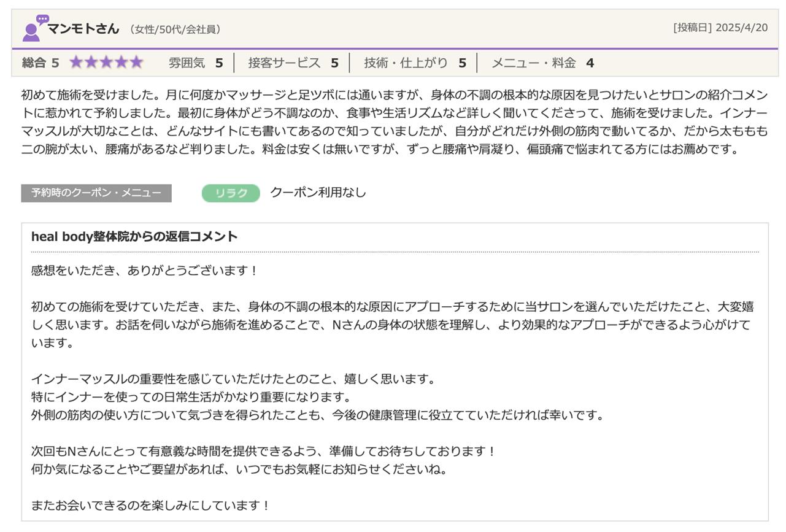786x532 pixels.
Task: Click the third purple rating star
Action: pos(106,63)
